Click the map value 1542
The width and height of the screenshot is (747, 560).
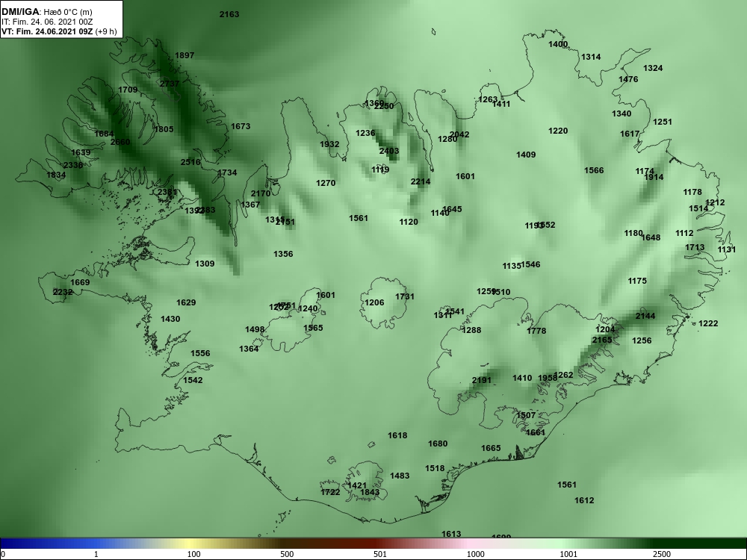pos(193,380)
